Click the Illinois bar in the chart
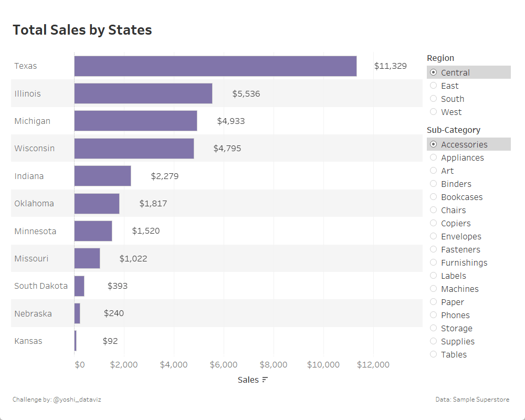Viewport: 525px width, 420px height. pyautogui.click(x=143, y=93)
